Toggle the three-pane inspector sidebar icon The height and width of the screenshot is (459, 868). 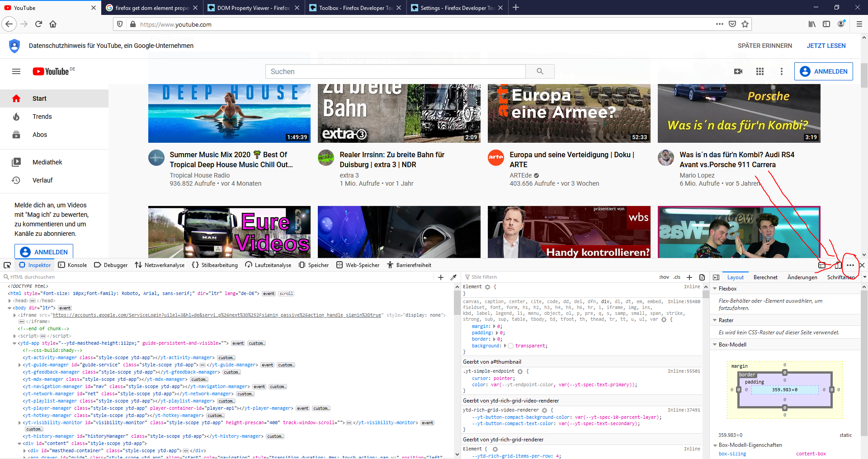click(716, 277)
